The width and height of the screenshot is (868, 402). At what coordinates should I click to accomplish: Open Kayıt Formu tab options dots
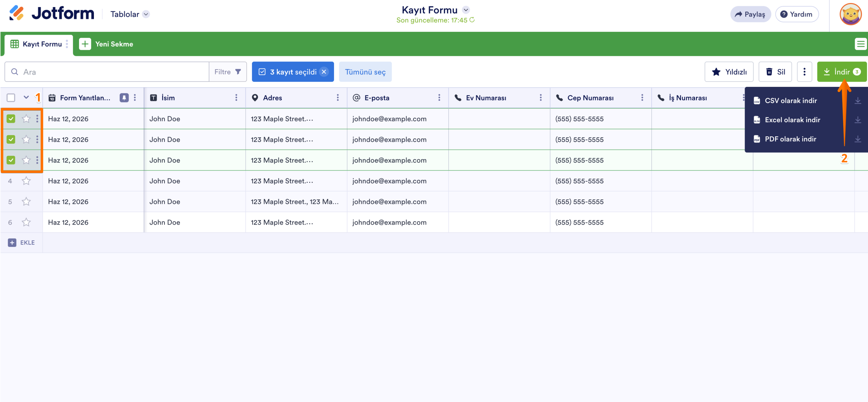pos(67,44)
